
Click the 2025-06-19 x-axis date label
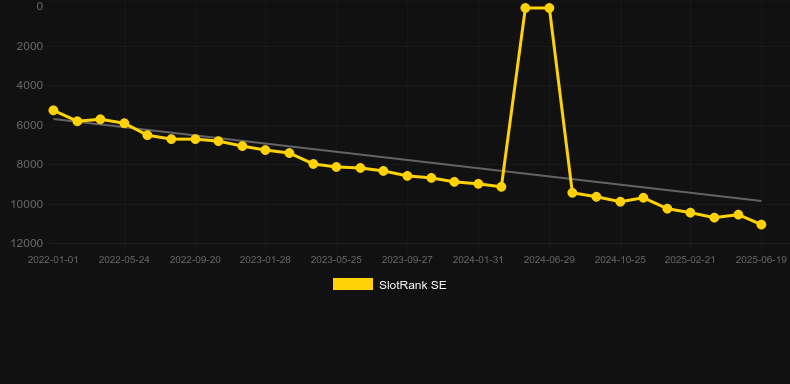(761, 260)
